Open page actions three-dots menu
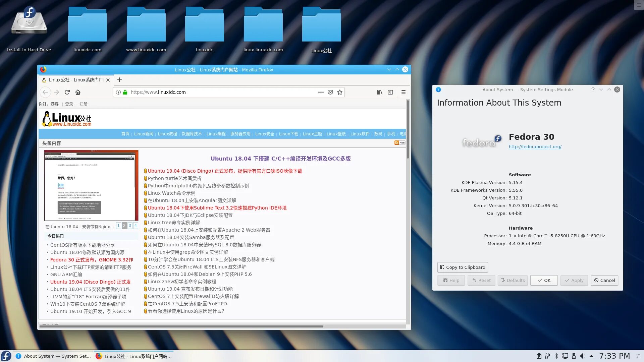Viewport: 644px width, 362px height. click(321, 92)
